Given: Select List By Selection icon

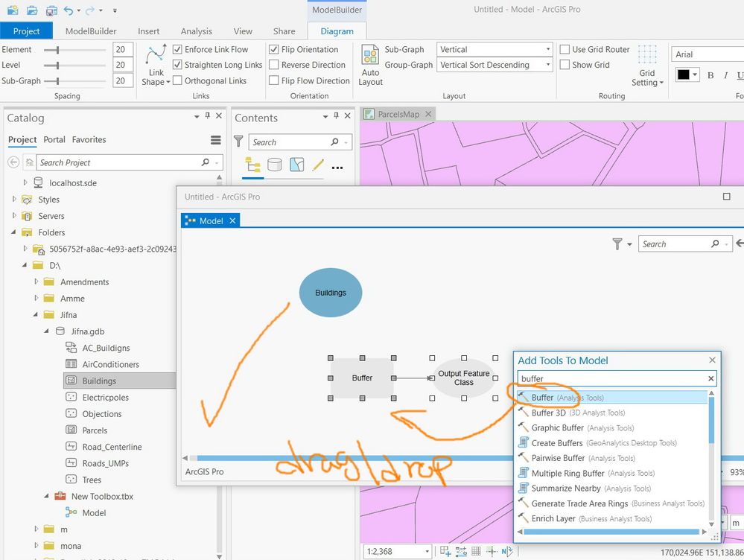Looking at the screenshot, I should (297, 165).
